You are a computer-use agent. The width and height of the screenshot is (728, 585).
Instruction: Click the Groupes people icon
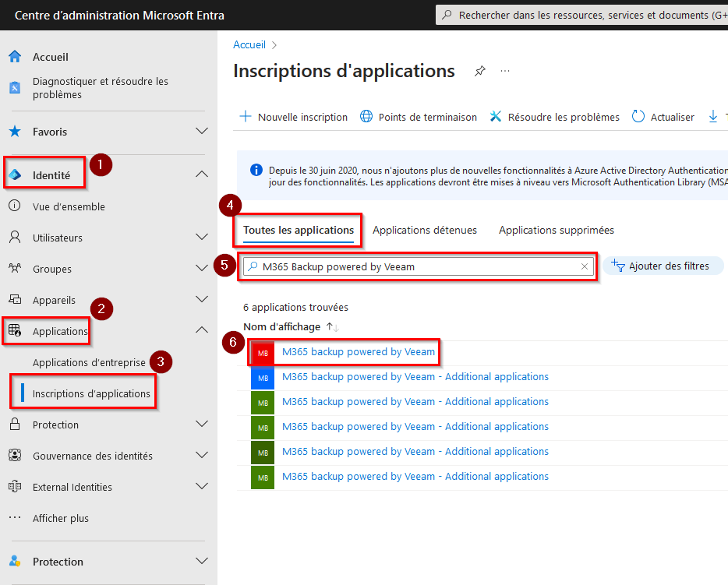15,268
